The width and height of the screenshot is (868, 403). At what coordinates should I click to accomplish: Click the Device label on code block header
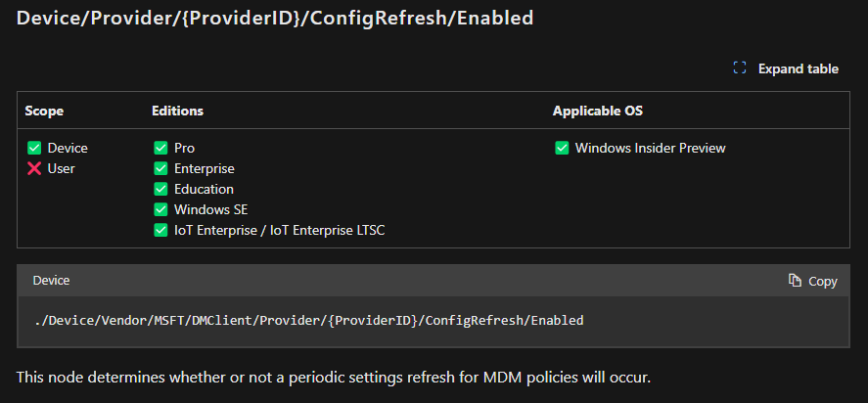(51, 281)
